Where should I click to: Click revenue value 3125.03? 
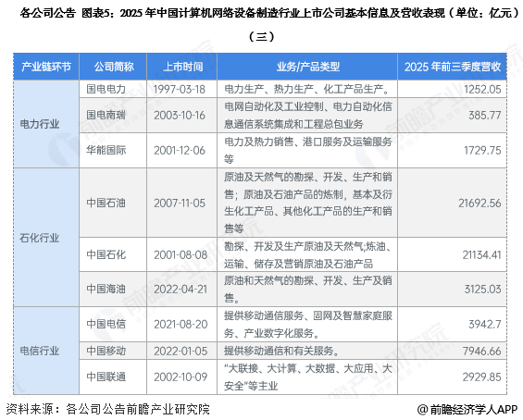[x=483, y=289]
